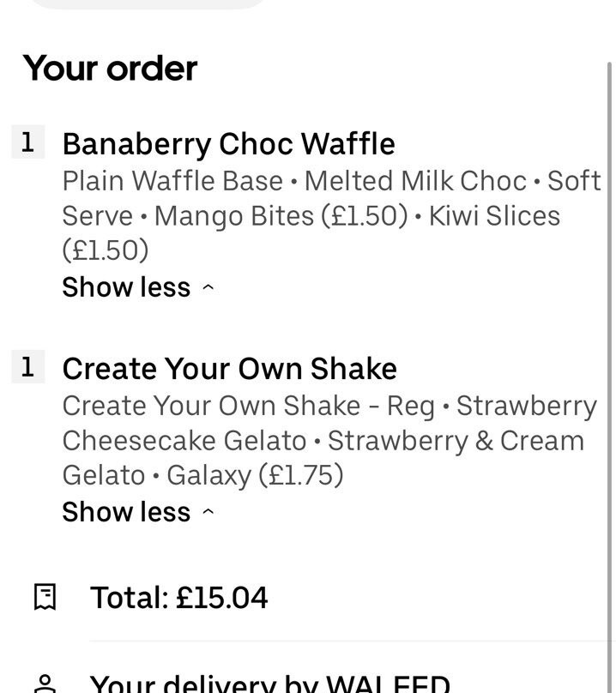Click 'Plain Waffle Base' option text

point(172,181)
